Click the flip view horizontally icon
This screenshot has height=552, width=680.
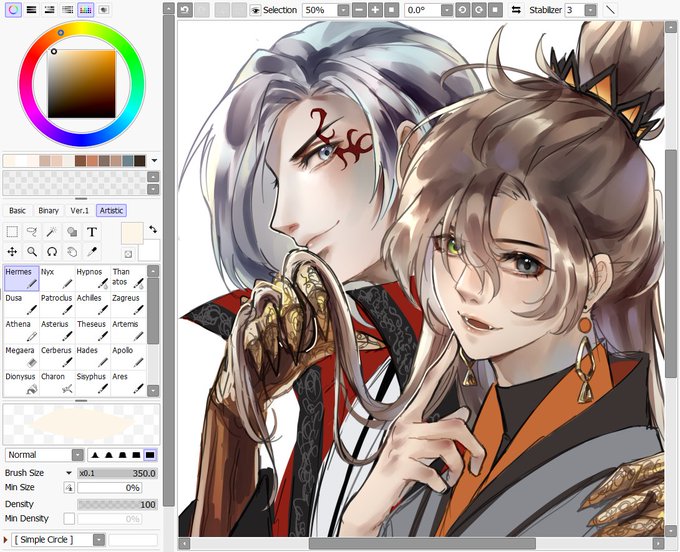tap(516, 10)
